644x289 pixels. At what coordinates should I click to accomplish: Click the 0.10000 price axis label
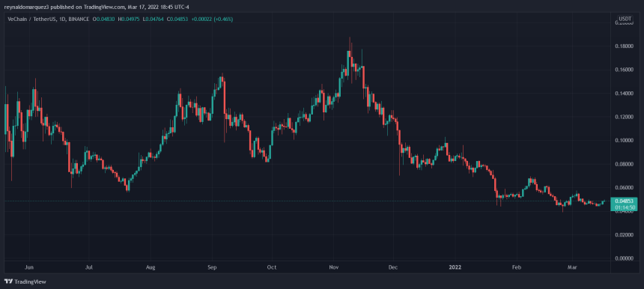(624, 141)
